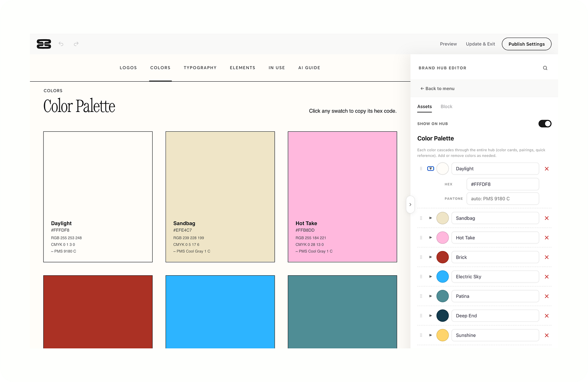The height and width of the screenshot is (382, 588).
Task: Click the Deep End color circle
Action: coord(443,316)
